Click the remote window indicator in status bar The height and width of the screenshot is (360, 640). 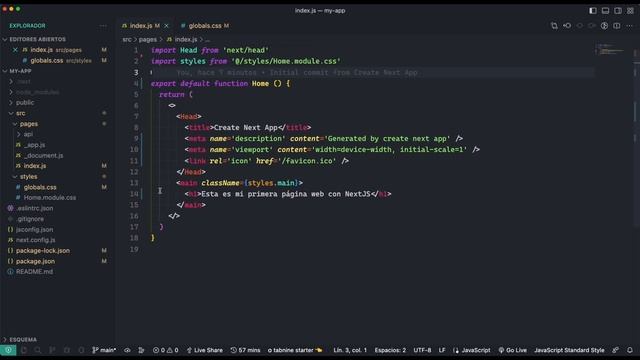pyautogui.click(x=8, y=350)
